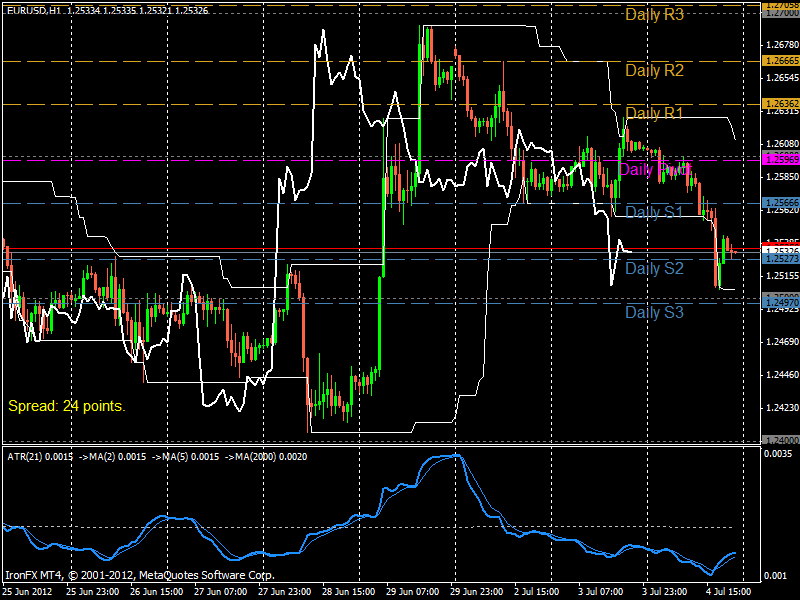Click the 25 Jun 2012 date label

(28, 592)
